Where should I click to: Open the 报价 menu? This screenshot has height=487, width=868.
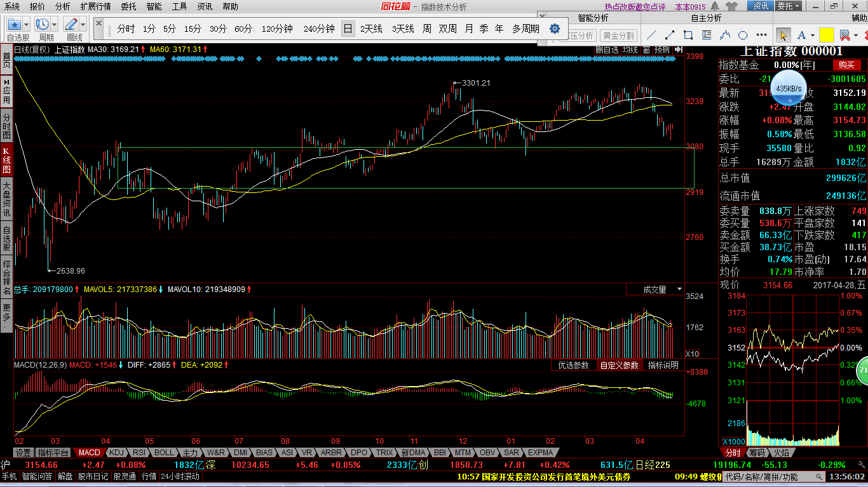(37, 6)
